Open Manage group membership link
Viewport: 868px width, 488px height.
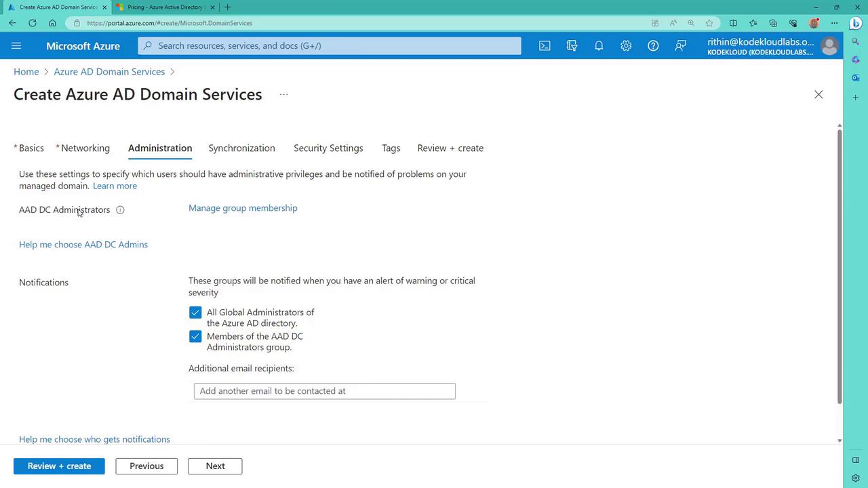coord(243,208)
